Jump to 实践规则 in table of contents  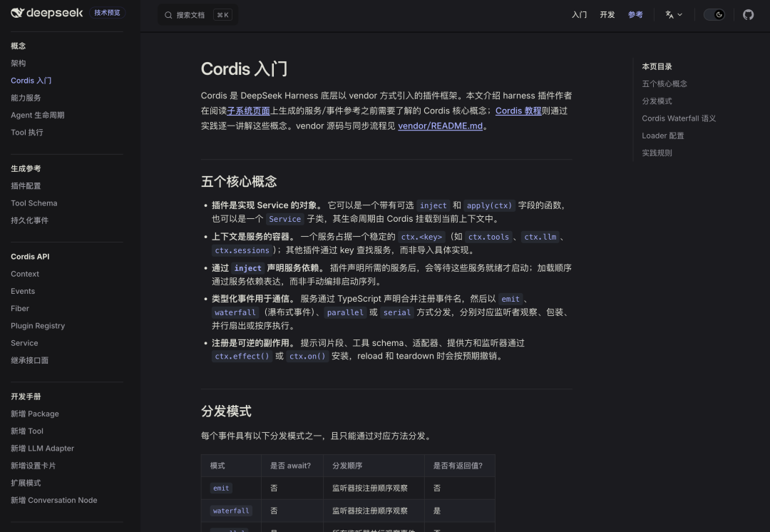pos(657,153)
